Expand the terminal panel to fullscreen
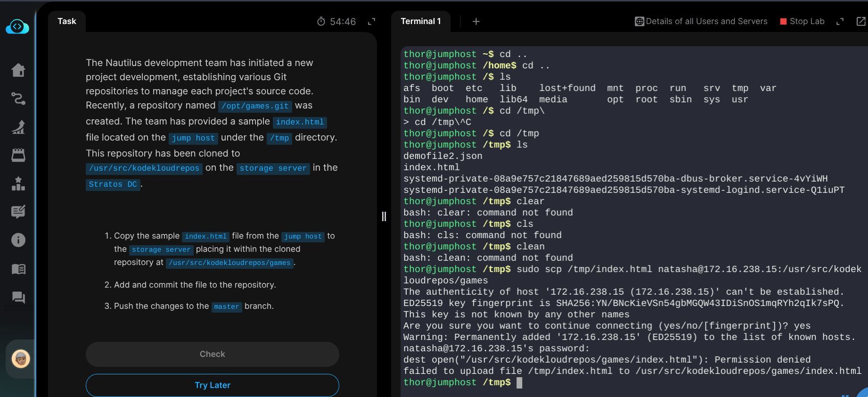Viewport: 868px width, 397px height. pyautogui.click(x=840, y=21)
